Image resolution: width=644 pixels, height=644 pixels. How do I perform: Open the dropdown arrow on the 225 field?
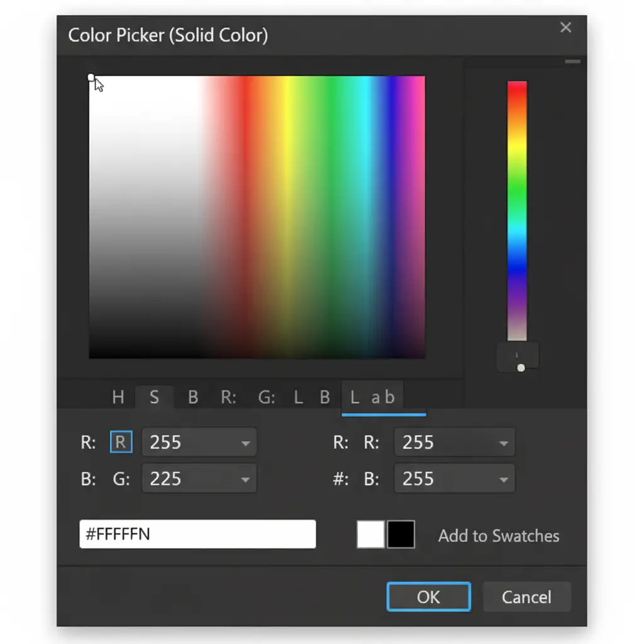click(x=245, y=479)
